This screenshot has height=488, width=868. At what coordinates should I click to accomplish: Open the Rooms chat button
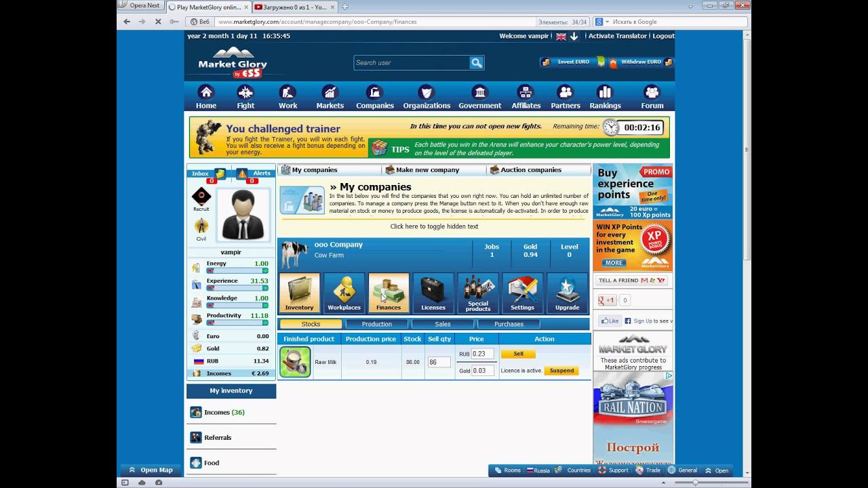tap(508, 470)
